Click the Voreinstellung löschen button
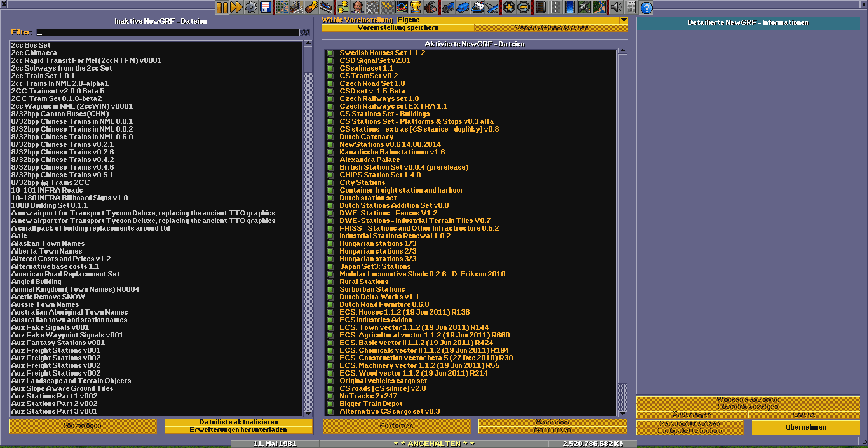The width and height of the screenshot is (868, 448). click(x=552, y=28)
